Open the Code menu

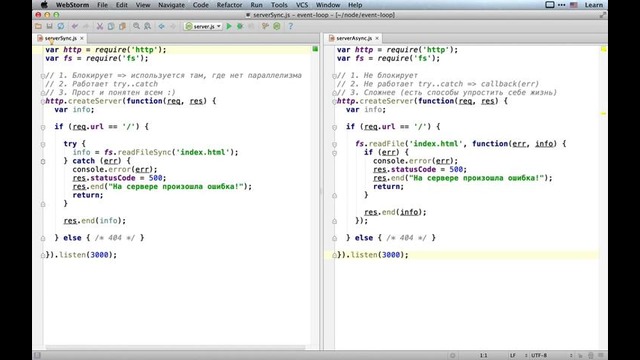point(200,5)
